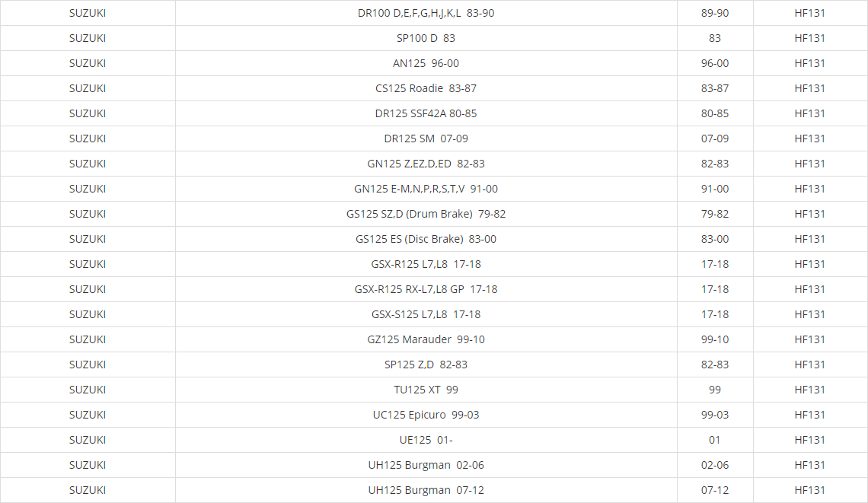
Task: Click GS125 SZ,D (Drum Brake) 79-82
Action: pyautogui.click(x=426, y=214)
